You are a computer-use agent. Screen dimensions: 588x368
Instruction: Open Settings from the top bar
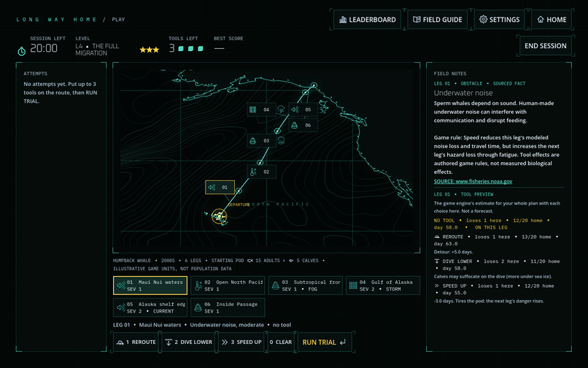pos(499,20)
